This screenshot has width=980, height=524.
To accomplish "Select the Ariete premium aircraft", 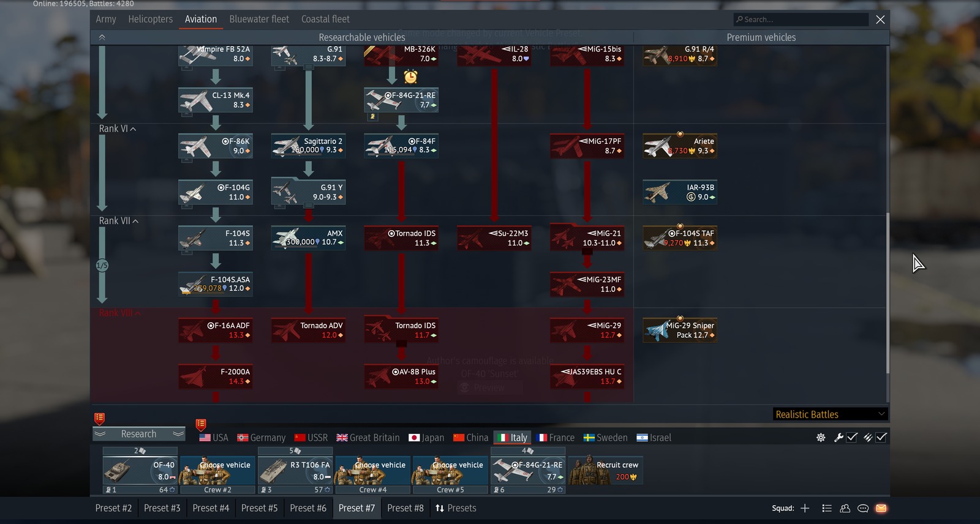I will pos(680,146).
